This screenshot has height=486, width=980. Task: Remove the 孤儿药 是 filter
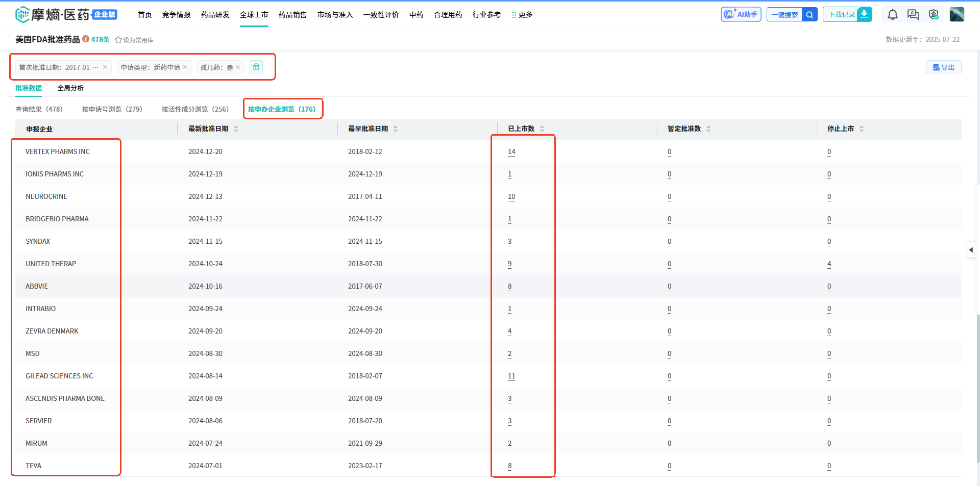pyautogui.click(x=238, y=67)
